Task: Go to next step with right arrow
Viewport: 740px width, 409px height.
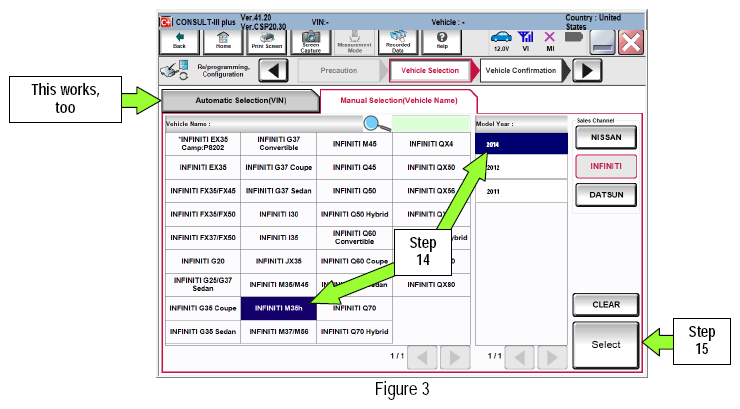Action: point(587,71)
